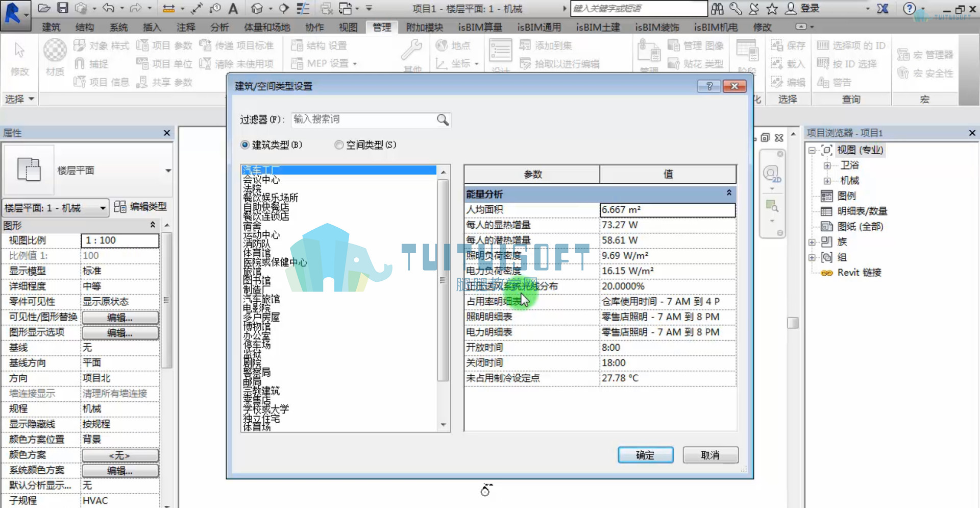Image resolution: width=980 pixels, height=508 pixels.
Task: Open the 视图 ribbon tab
Action: point(348,27)
